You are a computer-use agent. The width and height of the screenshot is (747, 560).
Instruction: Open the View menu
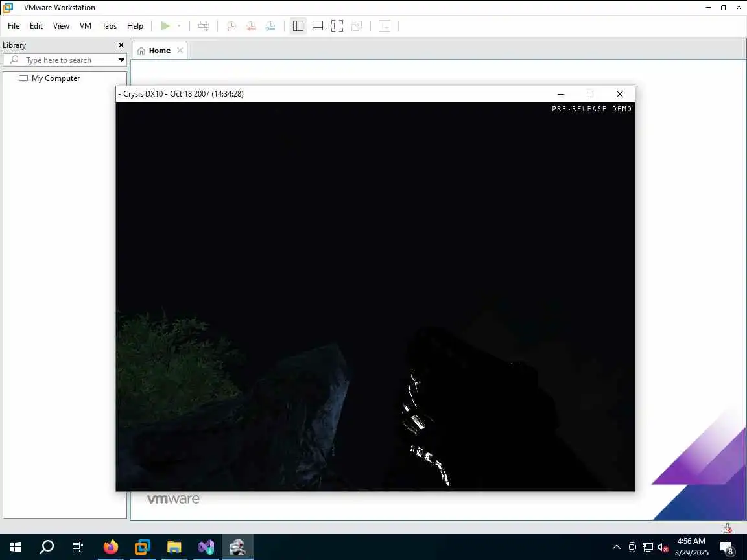point(61,26)
